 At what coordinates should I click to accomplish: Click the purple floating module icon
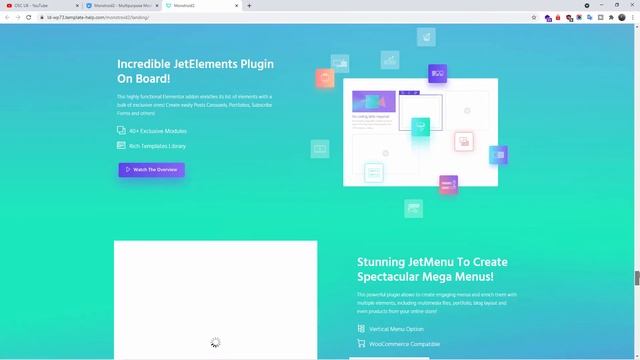pos(438,73)
